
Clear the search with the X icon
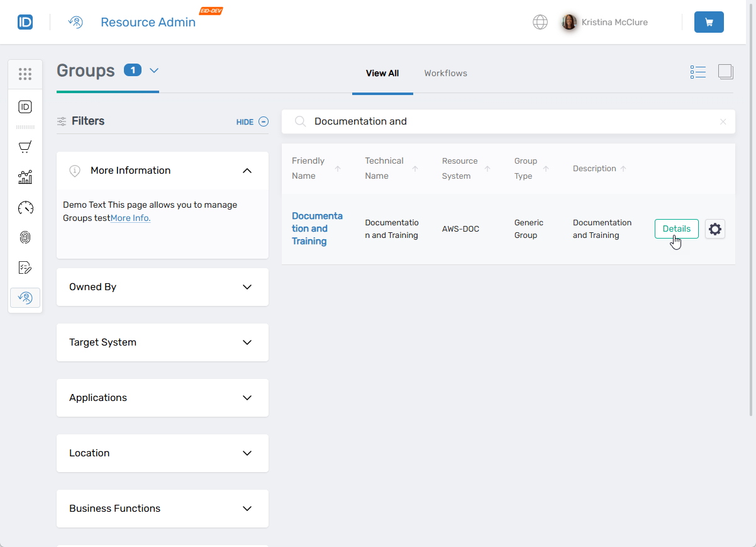723,121
